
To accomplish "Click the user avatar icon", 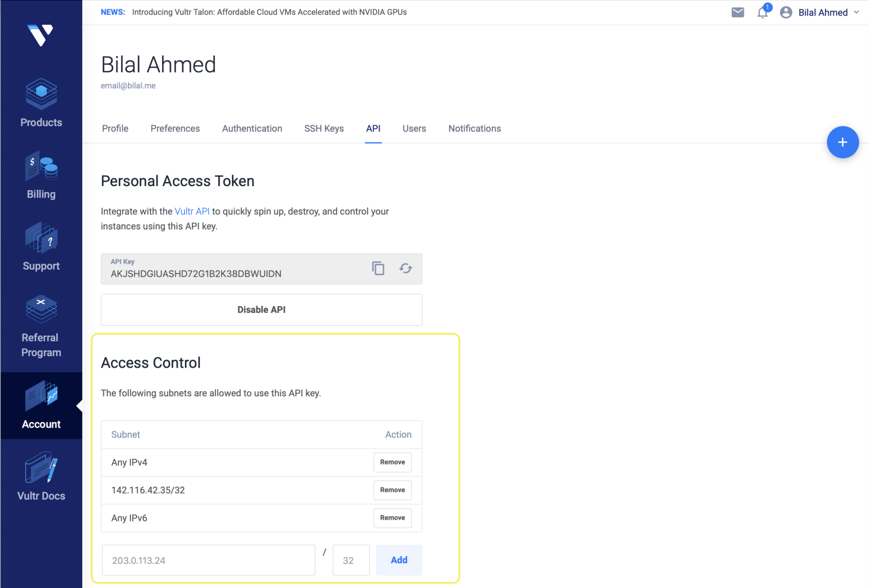I will pyautogui.click(x=786, y=13).
